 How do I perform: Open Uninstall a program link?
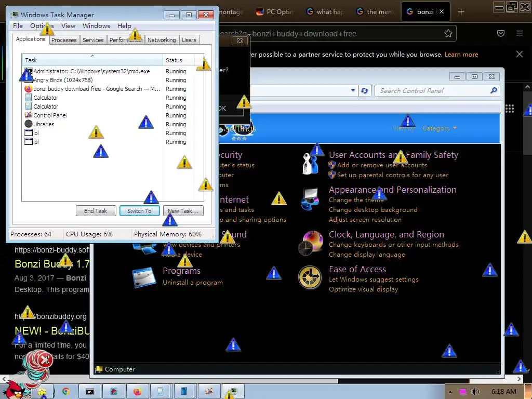click(x=193, y=282)
